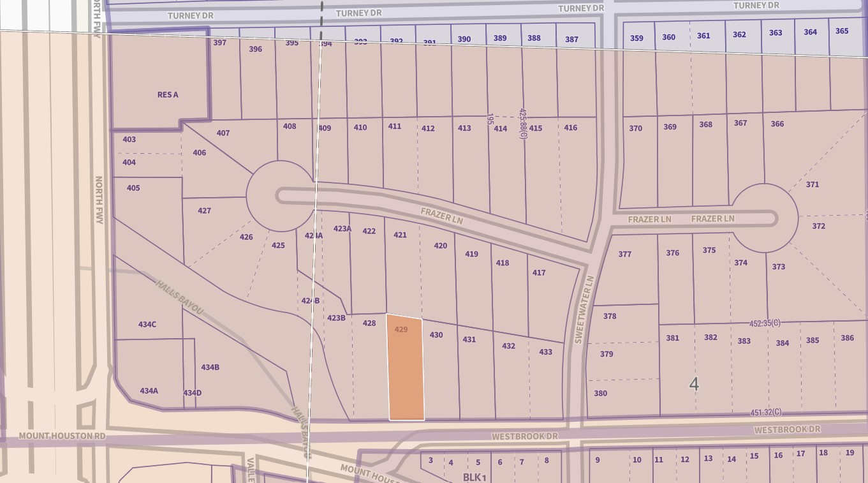Click lot 420 label

coord(441,246)
